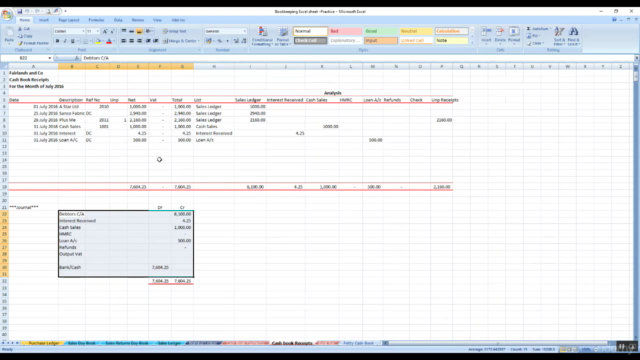Click the Undo icon in Quick Access
Image resolution: width=640 pixels, height=360 pixels.
coord(27,11)
